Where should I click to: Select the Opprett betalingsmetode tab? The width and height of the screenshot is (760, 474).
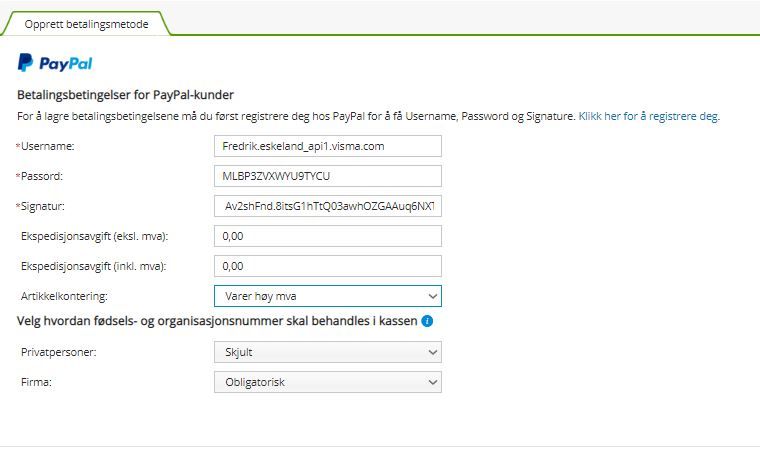pos(87,24)
